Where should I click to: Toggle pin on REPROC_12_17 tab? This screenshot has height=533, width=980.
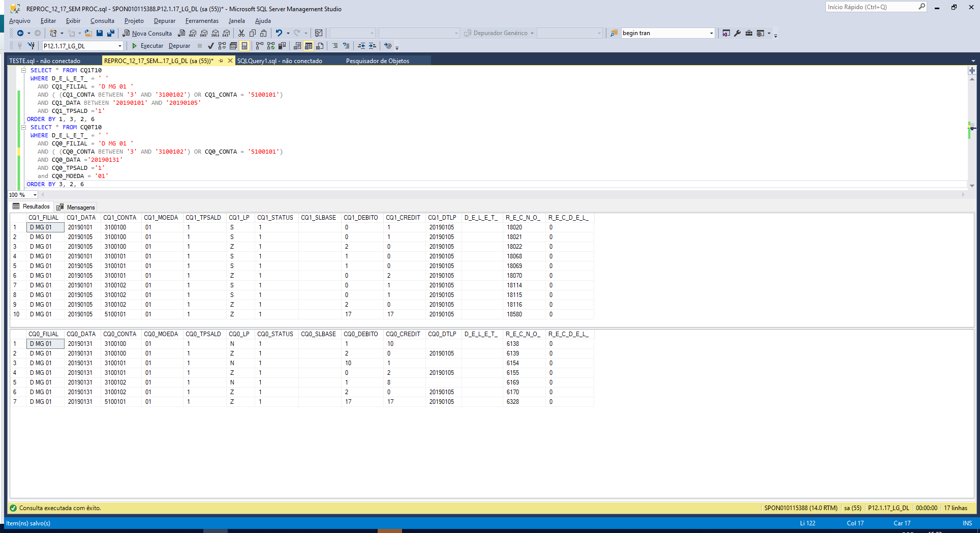pyautogui.click(x=221, y=61)
